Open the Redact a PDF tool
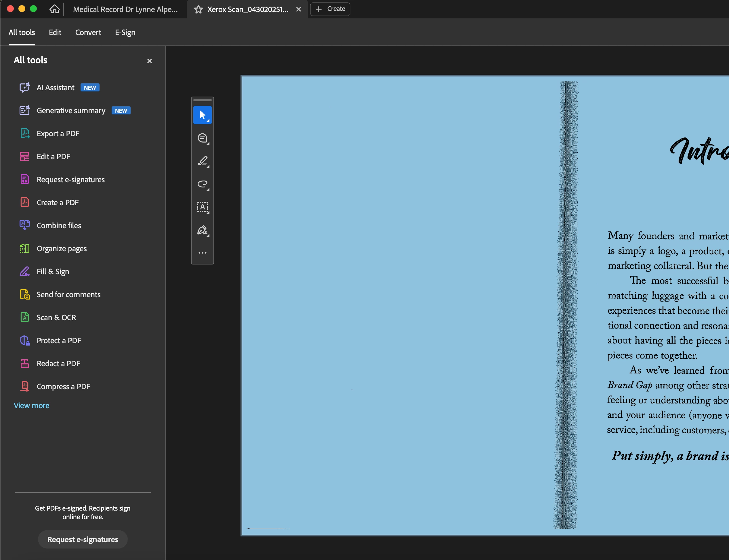The image size is (729, 560). (x=58, y=363)
